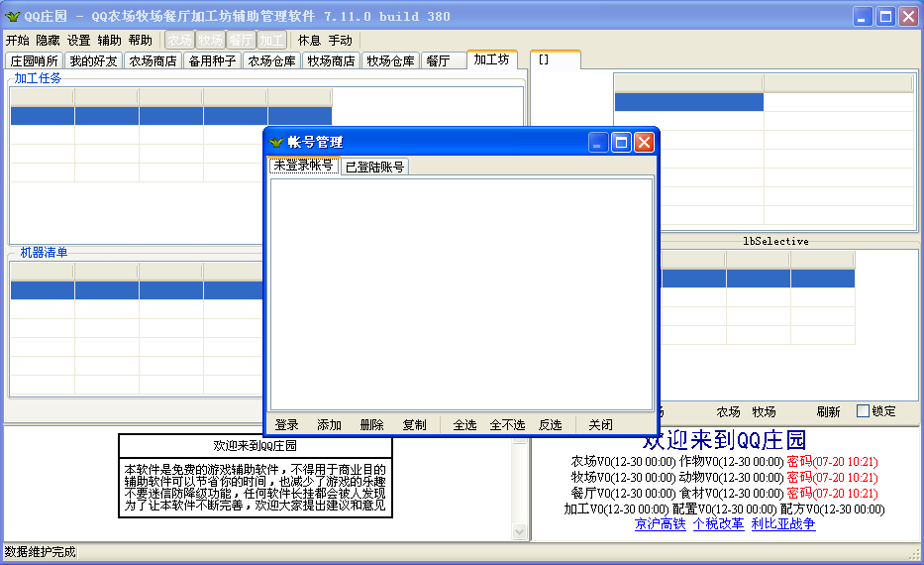Open the 个税改革 link

coord(718,523)
